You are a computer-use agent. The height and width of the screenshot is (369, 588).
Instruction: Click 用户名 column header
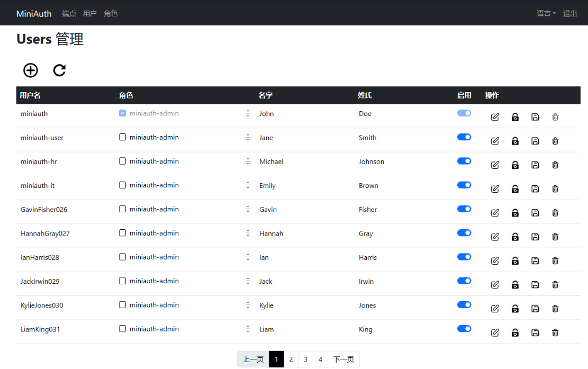[x=30, y=95]
